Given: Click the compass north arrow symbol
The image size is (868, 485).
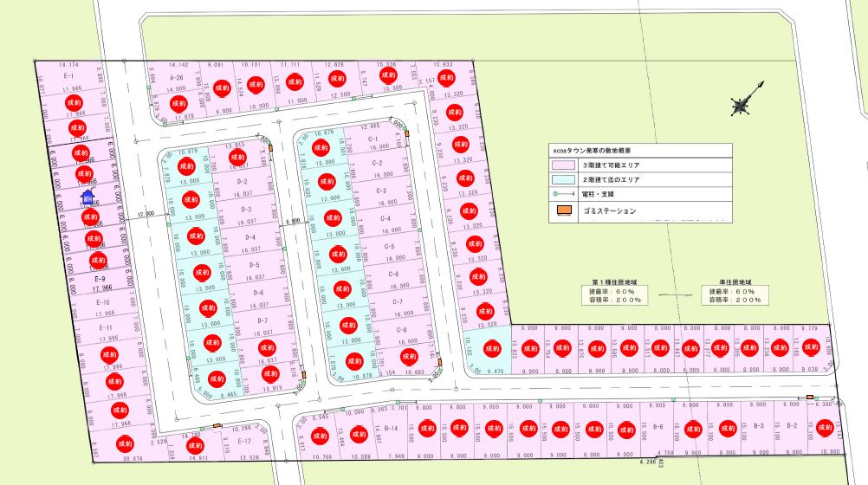Looking at the screenshot, I should (x=742, y=105).
